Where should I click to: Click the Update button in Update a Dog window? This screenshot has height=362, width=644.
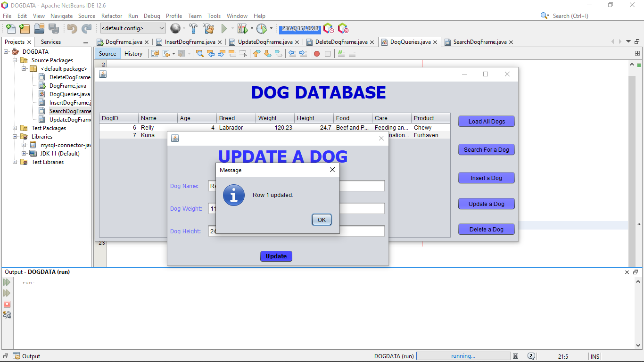[x=276, y=256]
